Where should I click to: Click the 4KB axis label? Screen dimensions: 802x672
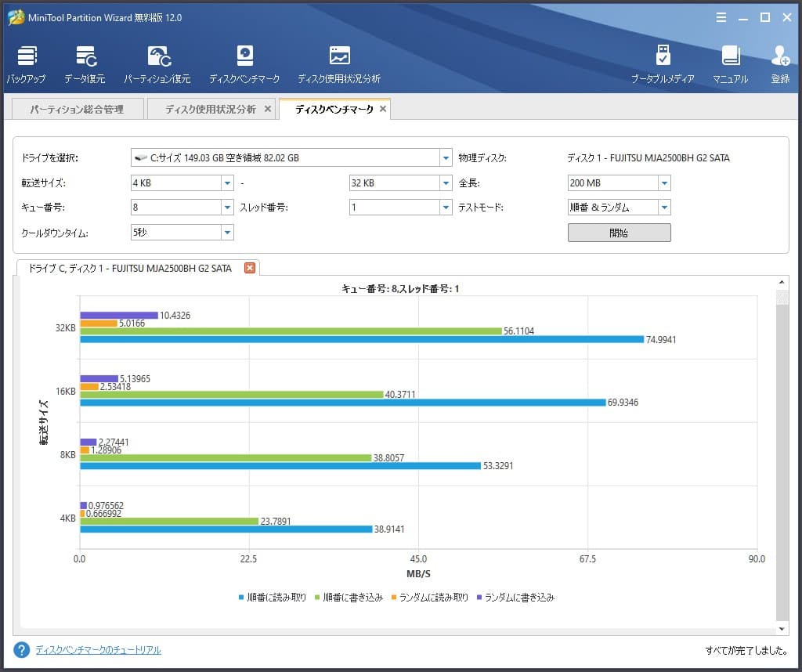67,518
